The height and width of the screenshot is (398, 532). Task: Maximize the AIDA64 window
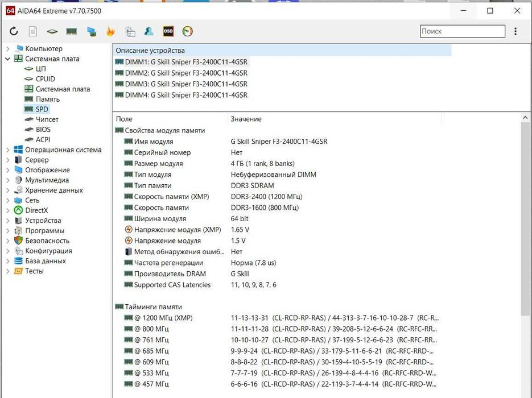point(490,11)
